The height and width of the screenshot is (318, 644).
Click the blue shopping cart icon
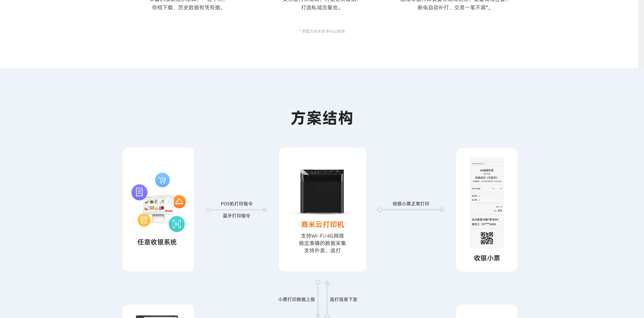(162, 180)
